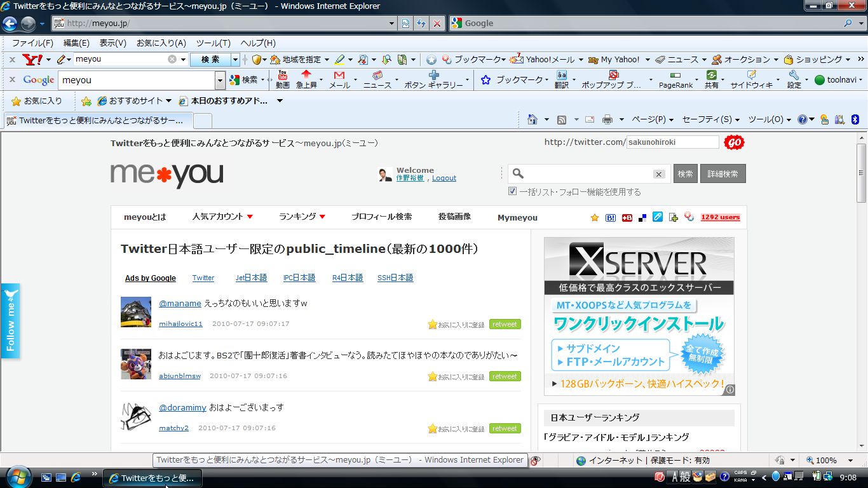Open the ヘルプ(H) menu
The height and width of the screenshot is (488, 868).
(x=258, y=43)
